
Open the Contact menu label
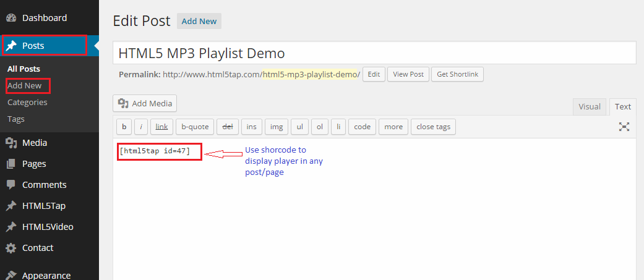click(x=38, y=248)
